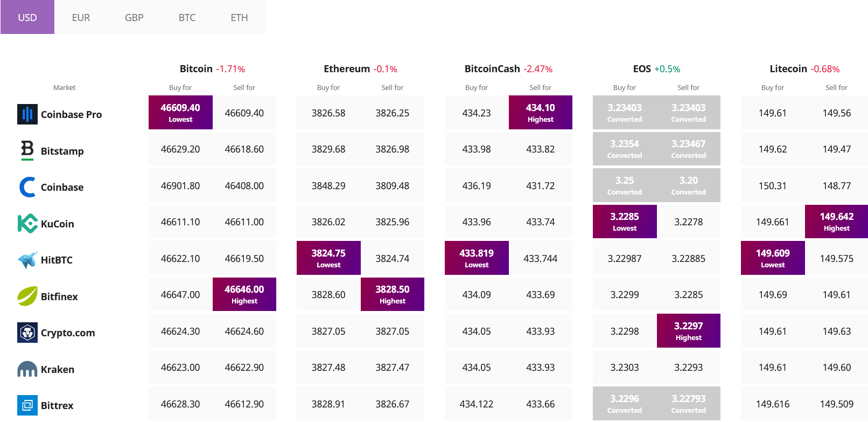
Task: Click Coinbase Pro converted EOS buy 3.23403
Action: point(625,112)
